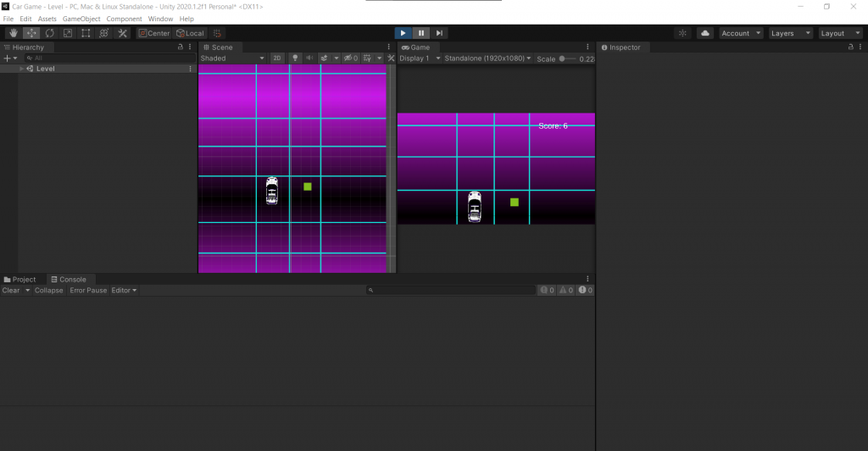Toggle scene lighting with the lightbulb icon
Image resolution: width=868 pixels, height=451 pixels.
point(295,58)
